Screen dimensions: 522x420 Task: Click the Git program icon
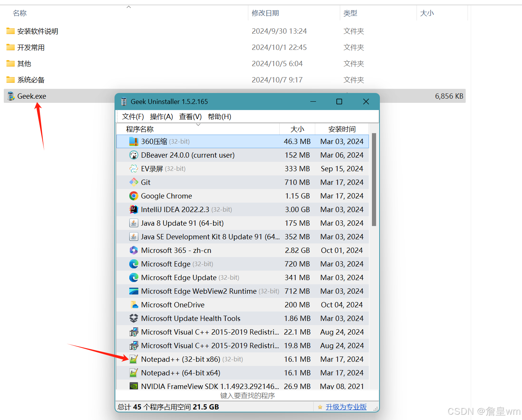(x=134, y=182)
